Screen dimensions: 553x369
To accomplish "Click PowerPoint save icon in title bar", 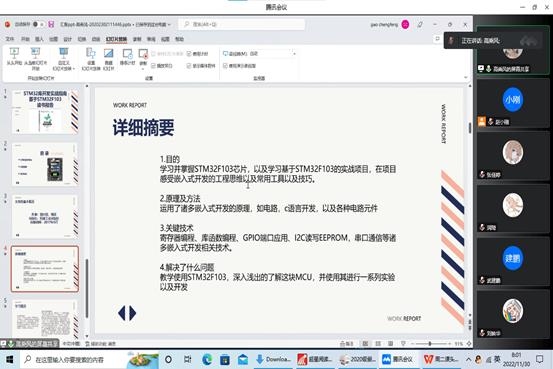I will click(x=51, y=24).
